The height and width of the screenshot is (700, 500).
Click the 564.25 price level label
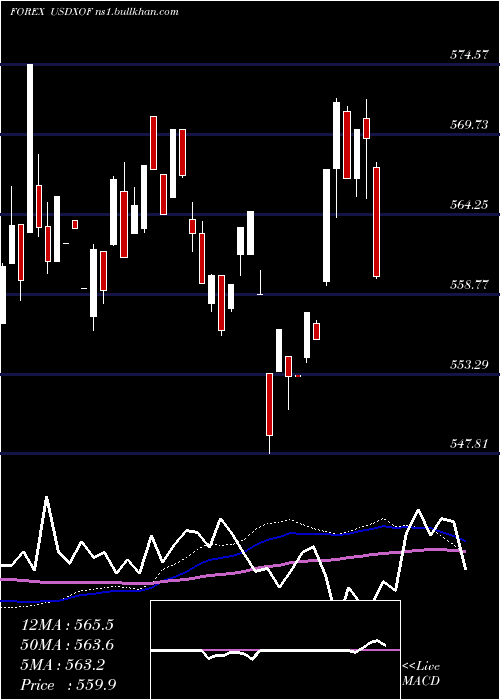[469, 205]
